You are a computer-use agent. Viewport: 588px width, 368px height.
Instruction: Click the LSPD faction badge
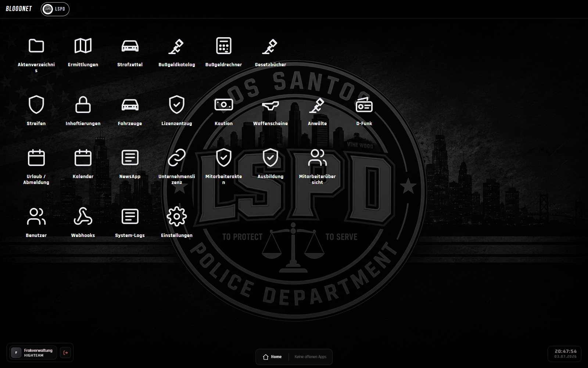pyautogui.click(x=55, y=9)
